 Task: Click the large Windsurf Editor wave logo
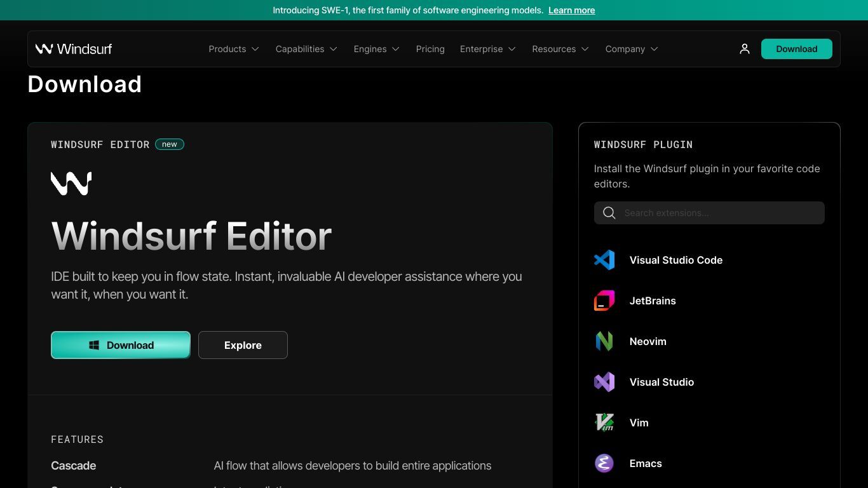pos(71,183)
